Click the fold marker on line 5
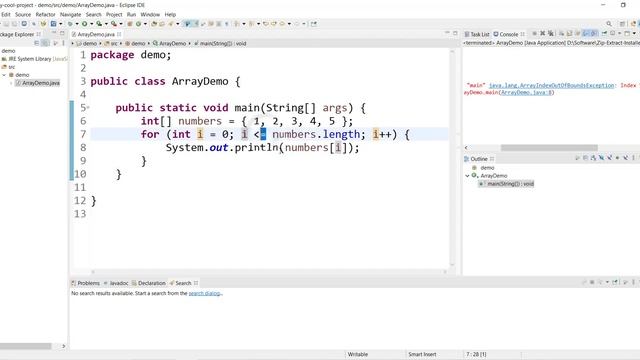 coord(88,108)
